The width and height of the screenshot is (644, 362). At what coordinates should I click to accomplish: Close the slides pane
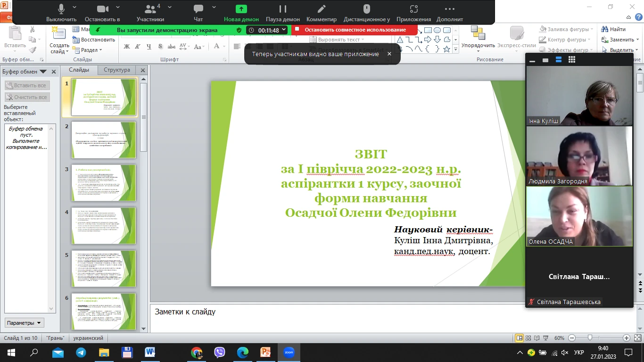tap(143, 70)
